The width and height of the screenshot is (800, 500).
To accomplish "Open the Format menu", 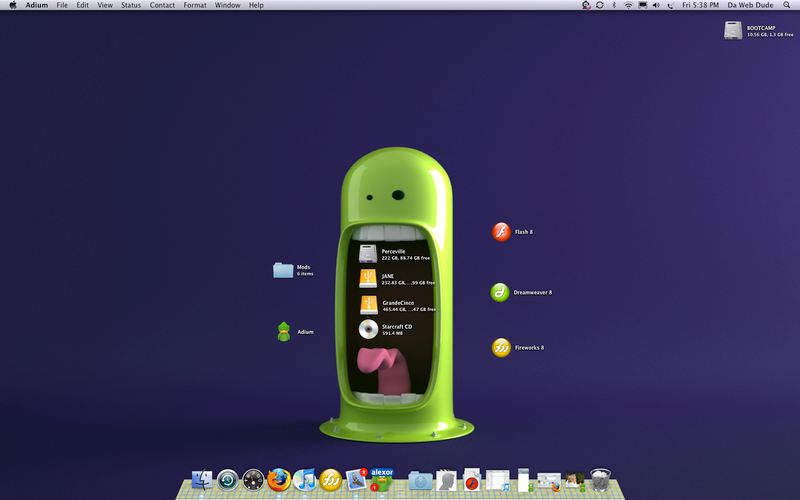I will [195, 5].
